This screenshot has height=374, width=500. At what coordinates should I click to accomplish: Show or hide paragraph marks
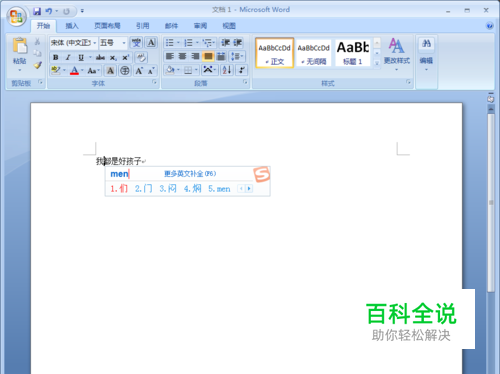[x=242, y=70]
